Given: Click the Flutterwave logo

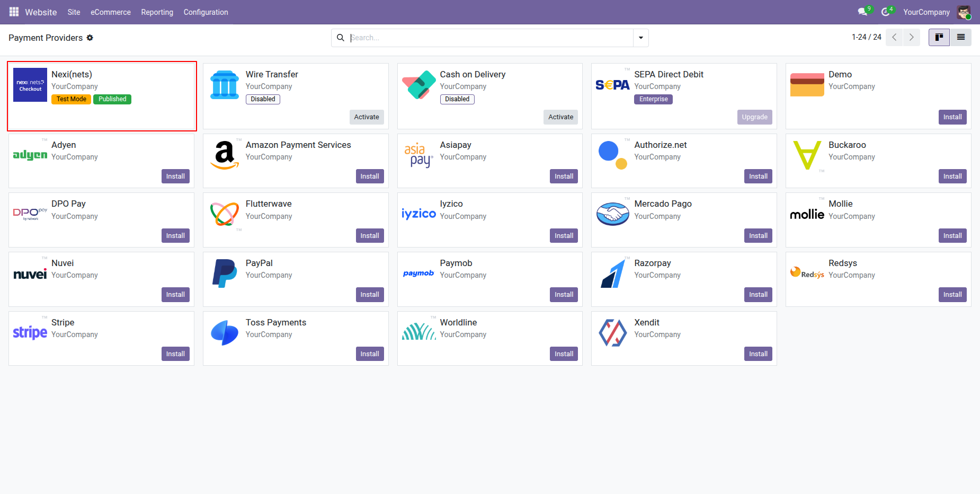Looking at the screenshot, I should tap(225, 214).
